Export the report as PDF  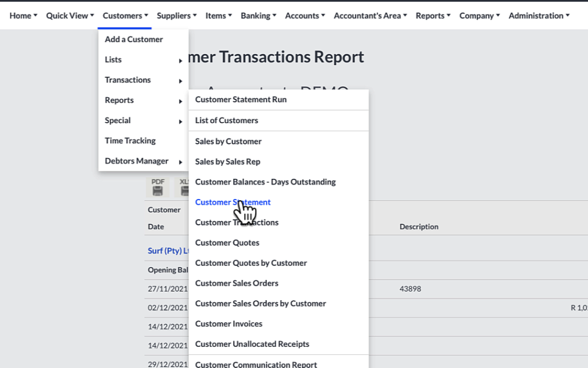(x=157, y=187)
